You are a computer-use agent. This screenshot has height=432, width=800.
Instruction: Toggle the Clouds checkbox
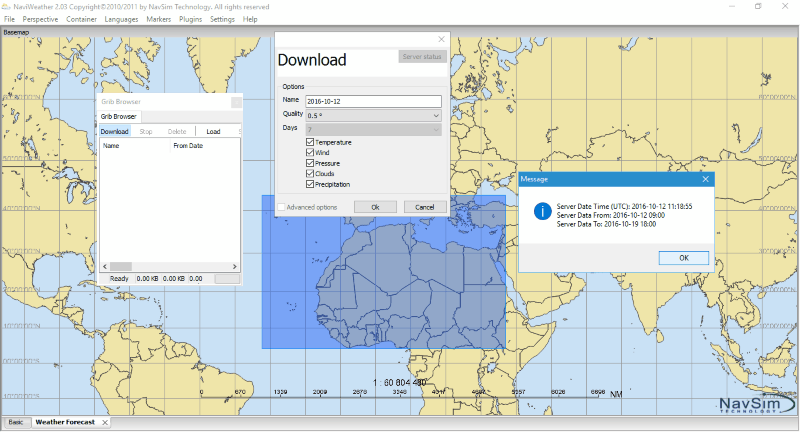coord(310,173)
